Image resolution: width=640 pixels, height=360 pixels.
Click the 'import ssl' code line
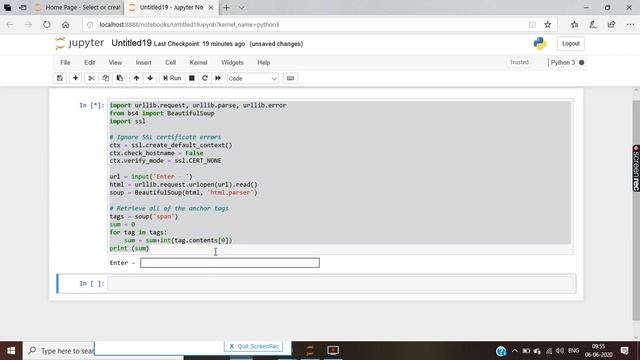[127, 121]
